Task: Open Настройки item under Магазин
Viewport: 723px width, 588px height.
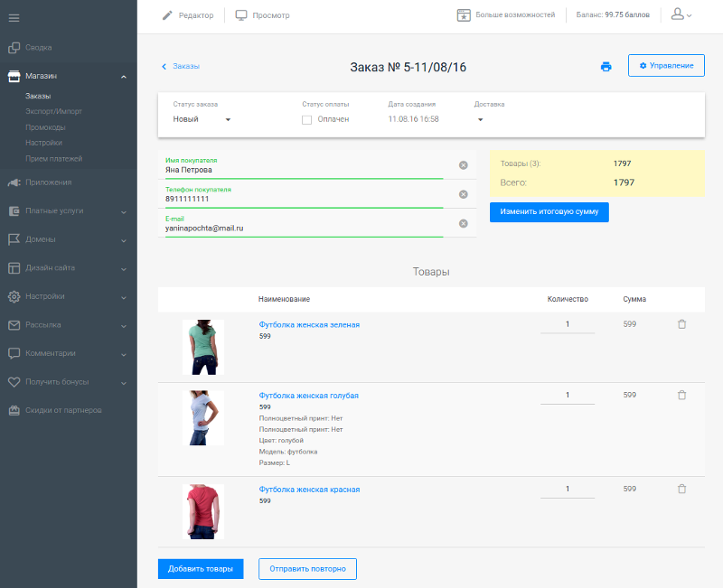Action: [x=43, y=143]
